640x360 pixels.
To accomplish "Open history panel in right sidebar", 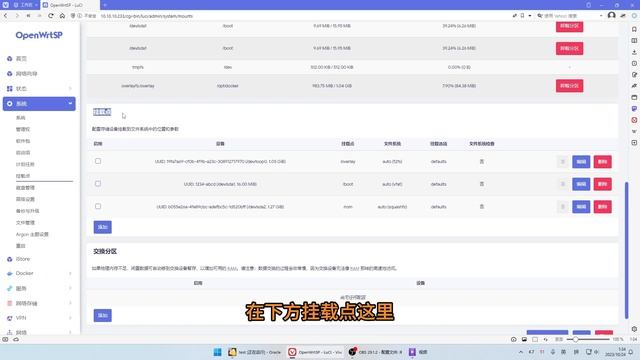I will pos(634,64).
